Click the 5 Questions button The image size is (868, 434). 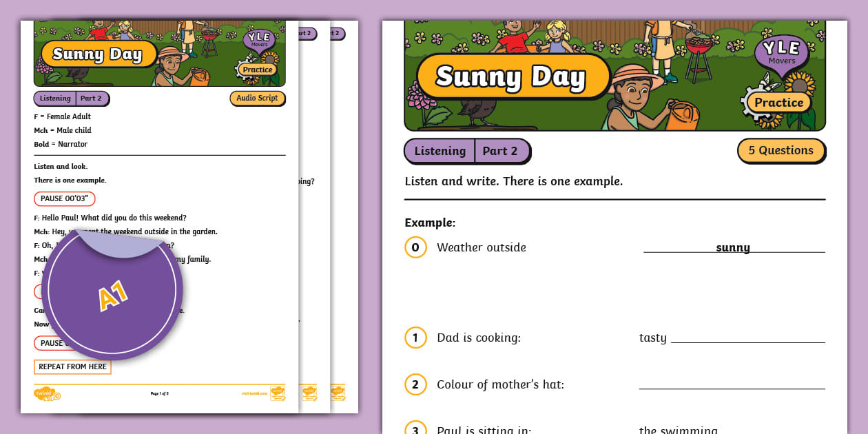click(781, 150)
